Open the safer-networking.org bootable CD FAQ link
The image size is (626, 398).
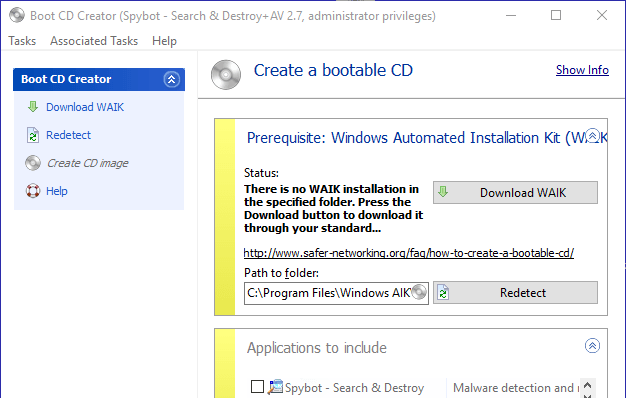pyautogui.click(x=408, y=253)
